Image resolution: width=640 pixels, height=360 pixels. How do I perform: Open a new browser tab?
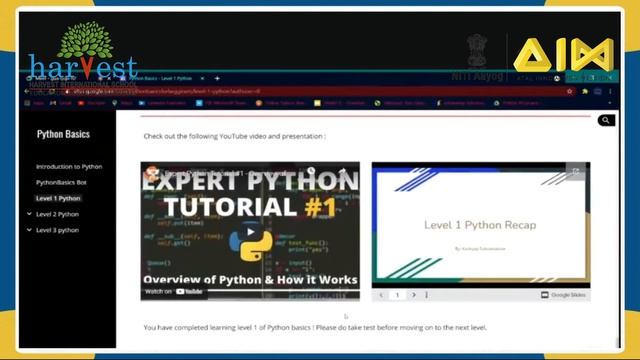pyautogui.click(x=217, y=78)
